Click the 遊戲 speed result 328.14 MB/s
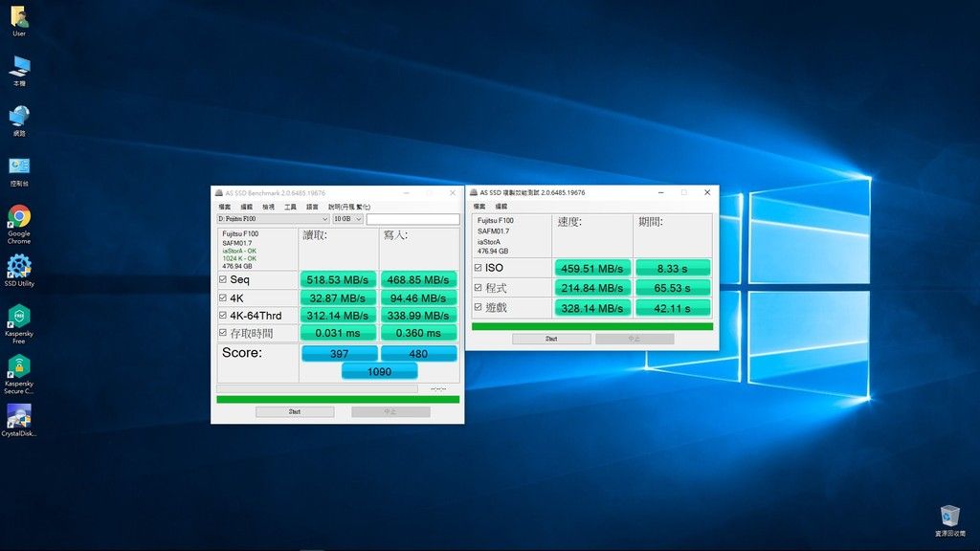The image size is (980, 551). click(x=592, y=308)
